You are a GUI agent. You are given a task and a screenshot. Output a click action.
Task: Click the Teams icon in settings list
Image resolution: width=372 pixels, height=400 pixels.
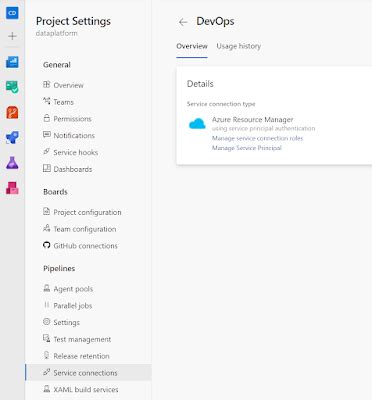[x=47, y=101]
